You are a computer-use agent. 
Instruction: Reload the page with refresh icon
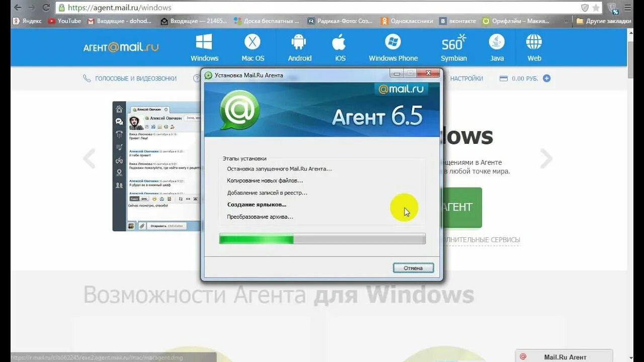click(46, 8)
